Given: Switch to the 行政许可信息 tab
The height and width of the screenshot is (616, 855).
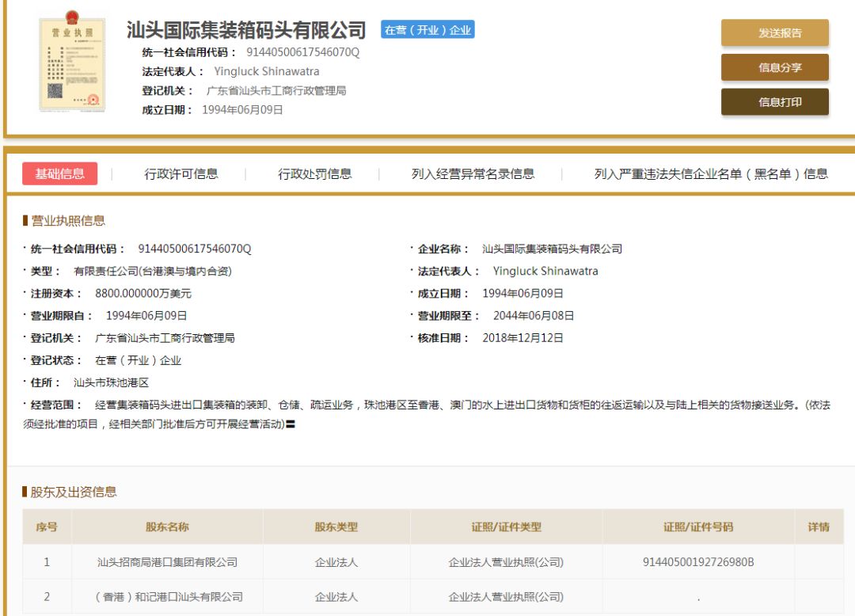Looking at the screenshot, I should click(181, 174).
